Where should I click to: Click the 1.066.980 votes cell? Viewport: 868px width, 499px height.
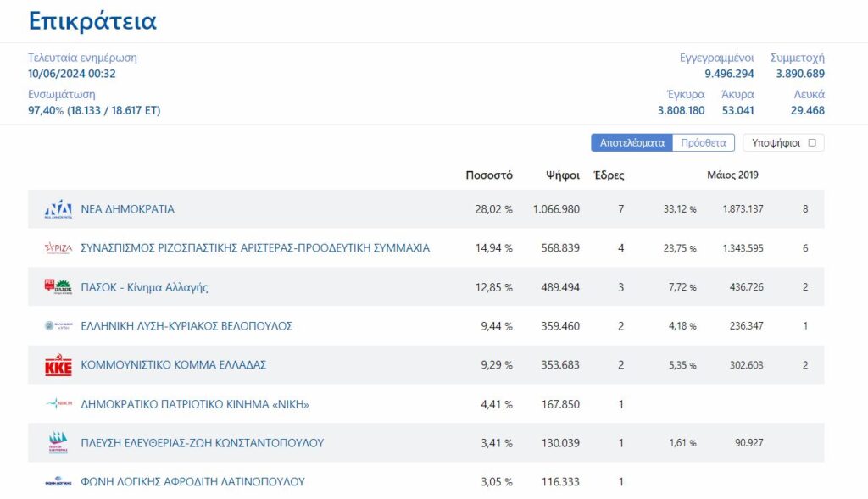(556, 209)
